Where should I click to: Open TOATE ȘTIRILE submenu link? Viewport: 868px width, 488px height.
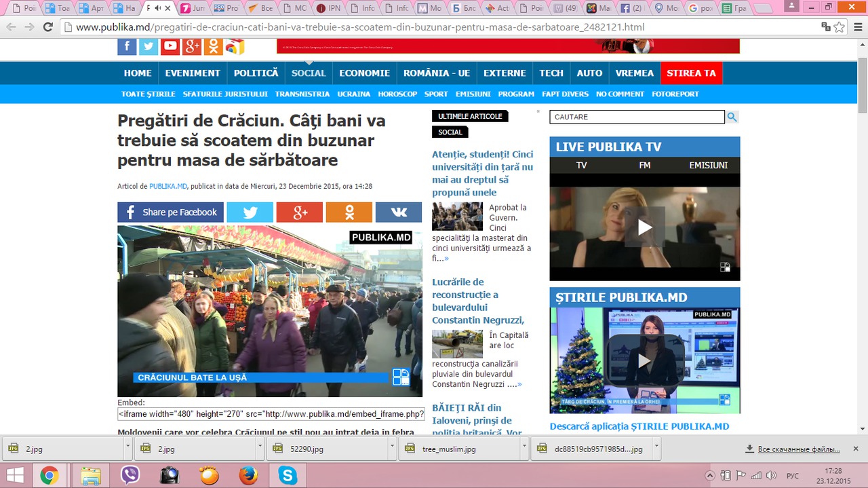pyautogui.click(x=149, y=94)
